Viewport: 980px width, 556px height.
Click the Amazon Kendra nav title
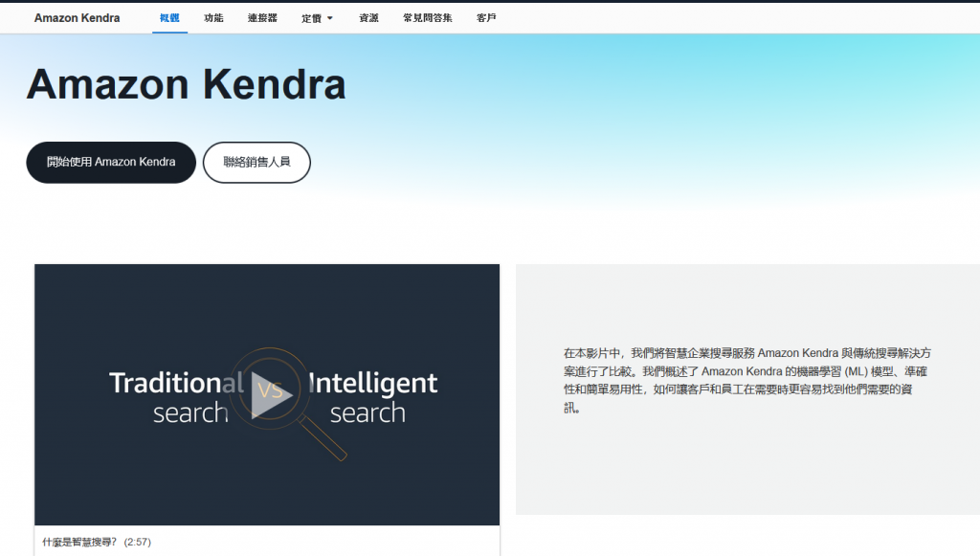pyautogui.click(x=77, y=18)
